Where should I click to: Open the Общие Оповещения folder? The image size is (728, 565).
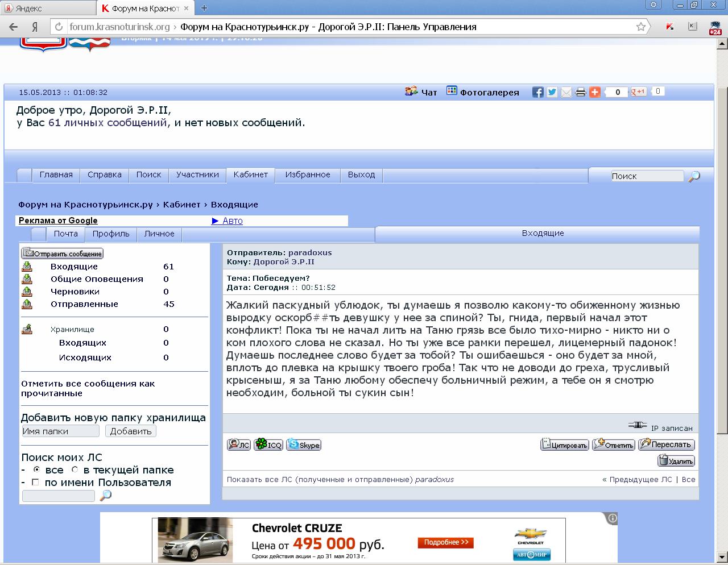click(x=97, y=279)
